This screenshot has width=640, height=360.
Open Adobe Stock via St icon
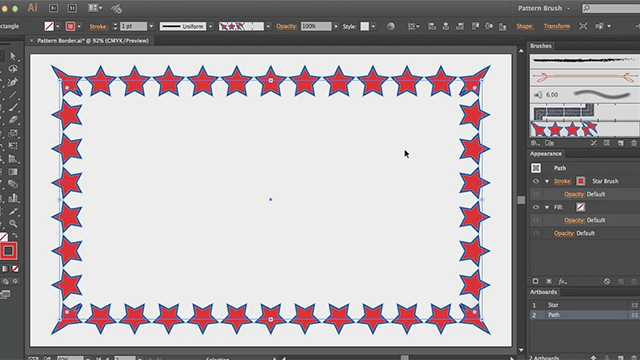click(72, 8)
